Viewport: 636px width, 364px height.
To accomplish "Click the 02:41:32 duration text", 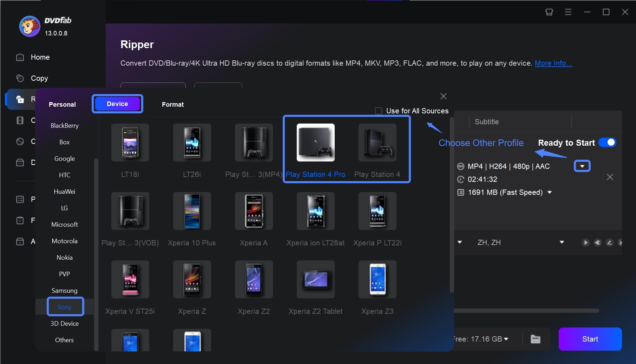I will [482, 179].
